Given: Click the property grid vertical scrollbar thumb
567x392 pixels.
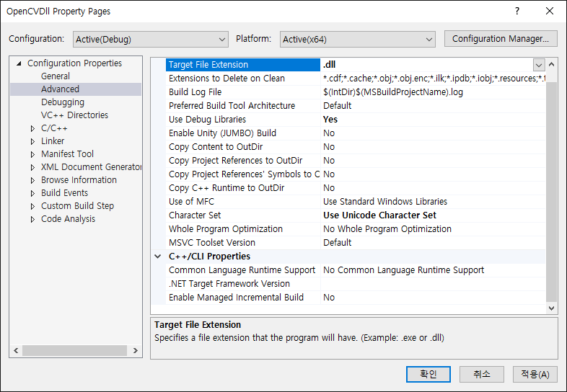Looking at the screenshot, I should click(551, 192).
